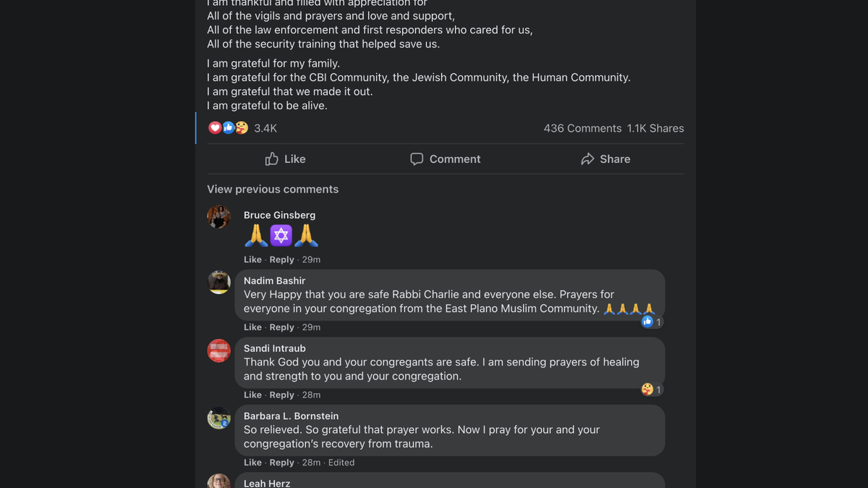Click the thumbs-up Like icon on the post

pos(272,159)
